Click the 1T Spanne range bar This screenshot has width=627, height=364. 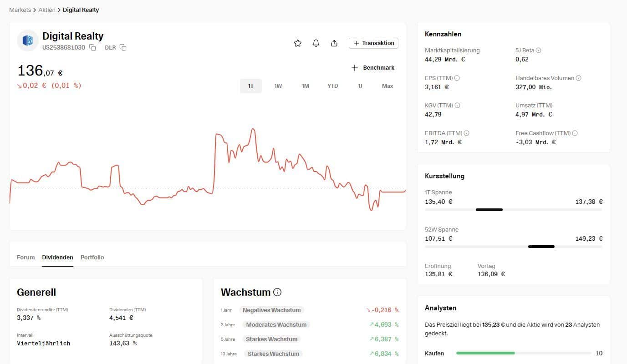(513, 210)
